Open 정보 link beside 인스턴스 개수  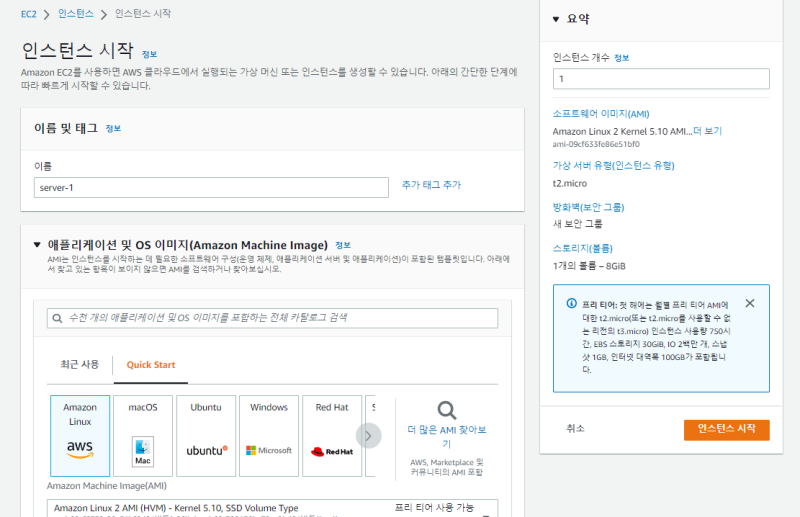pyautogui.click(x=621, y=58)
